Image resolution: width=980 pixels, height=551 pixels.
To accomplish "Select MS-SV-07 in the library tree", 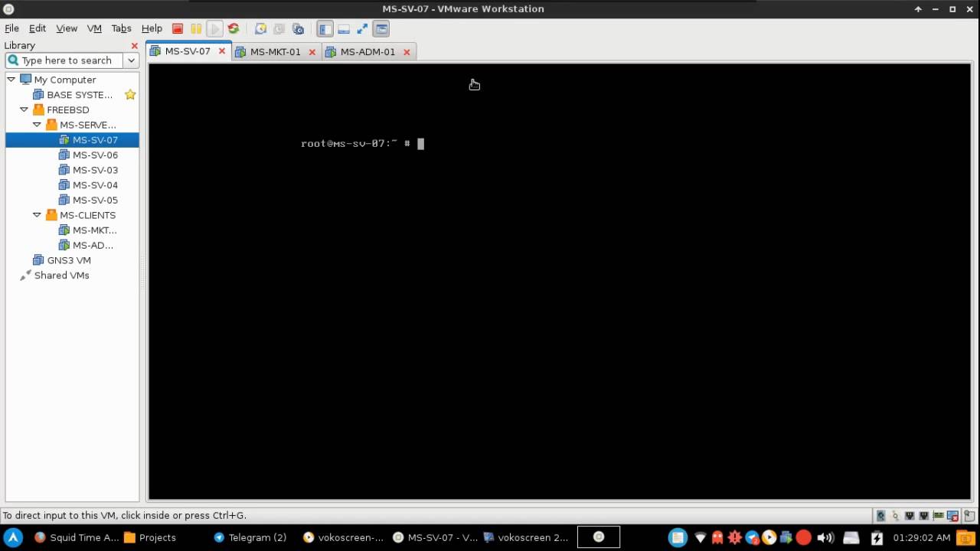I will (x=95, y=140).
